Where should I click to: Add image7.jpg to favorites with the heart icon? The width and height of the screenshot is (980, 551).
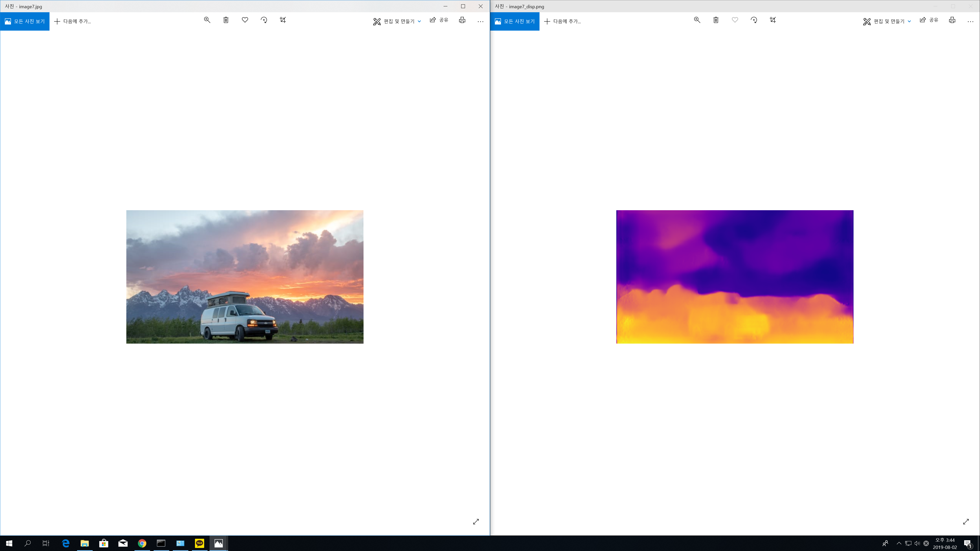245,20
